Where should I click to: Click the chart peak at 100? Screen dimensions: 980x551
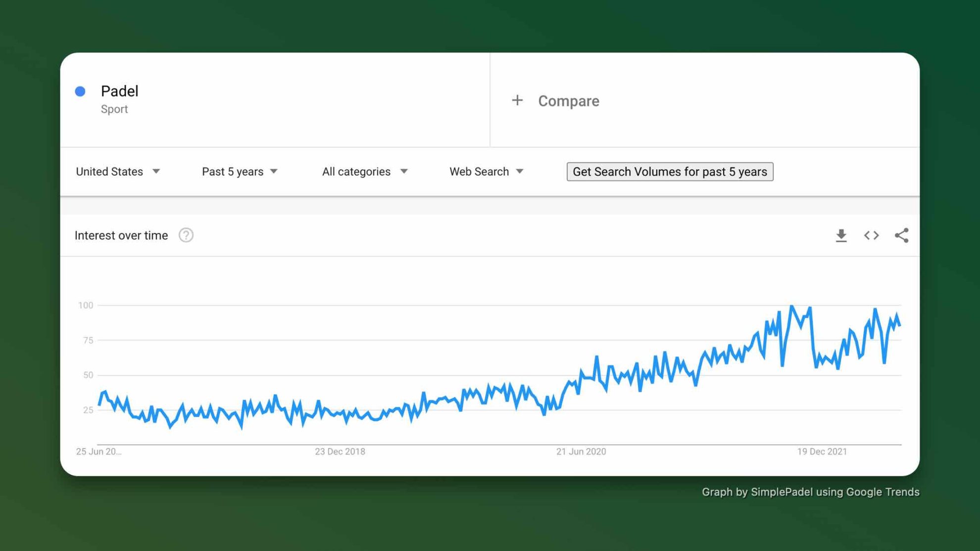click(792, 306)
